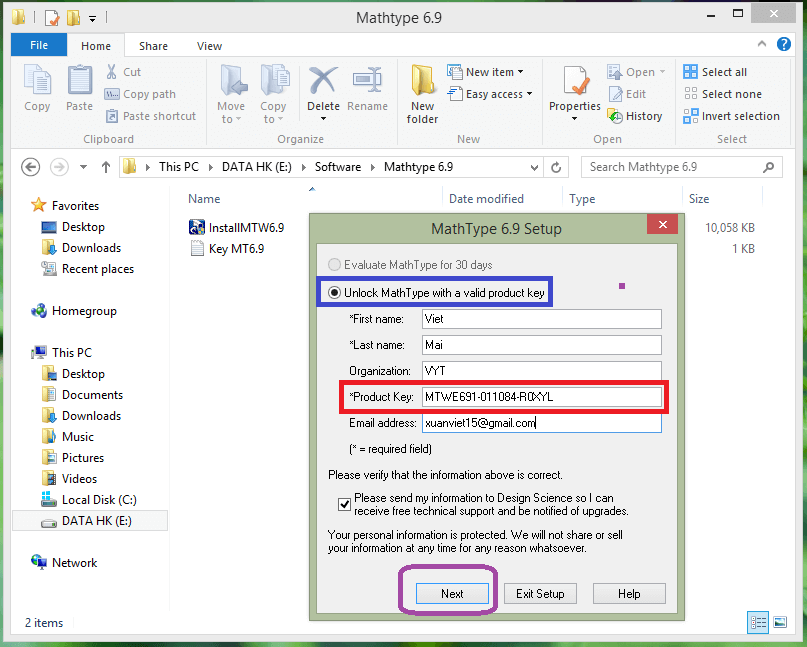807x647 pixels.
Task: Open Properties in the ribbon
Action: click(x=574, y=90)
